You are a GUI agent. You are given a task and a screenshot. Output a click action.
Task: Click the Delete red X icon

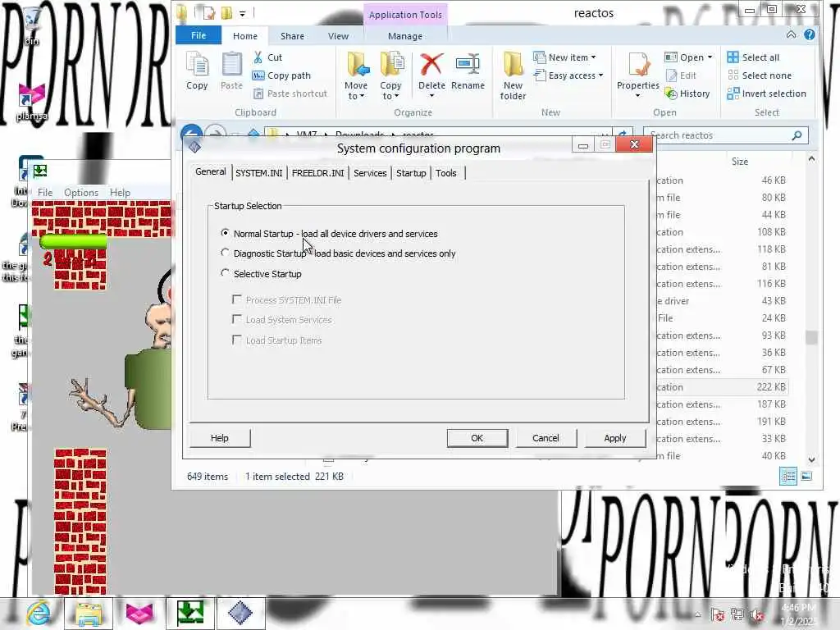[431, 66]
